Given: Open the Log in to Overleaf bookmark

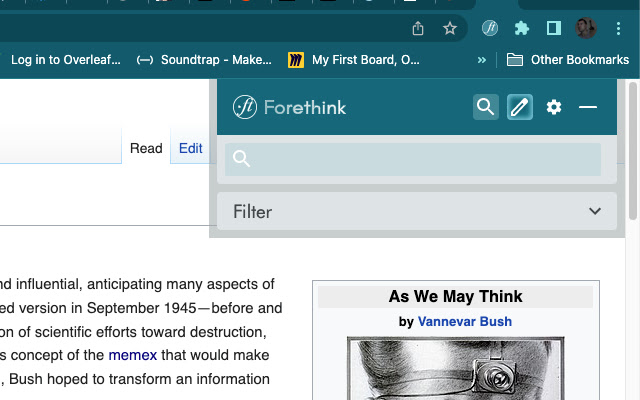Looking at the screenshot, I should (x=65, y=60).
